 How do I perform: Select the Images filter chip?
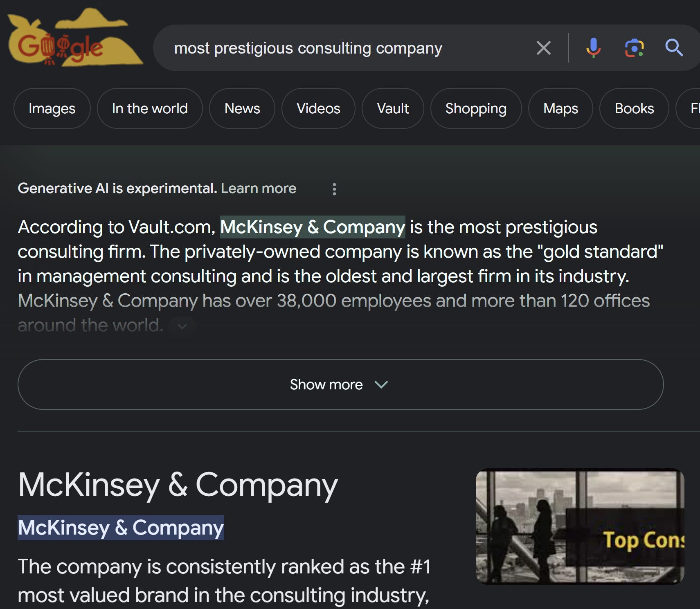coord(52,108)
